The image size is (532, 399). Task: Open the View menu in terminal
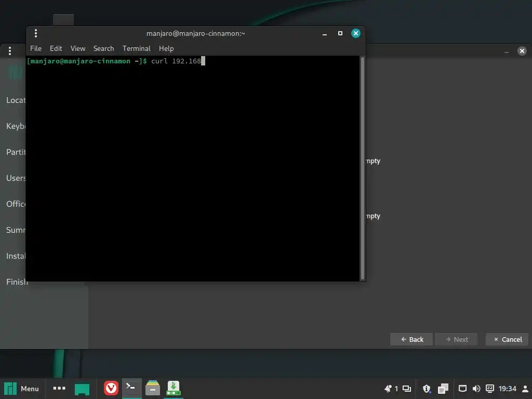click(x=78, y=48)
